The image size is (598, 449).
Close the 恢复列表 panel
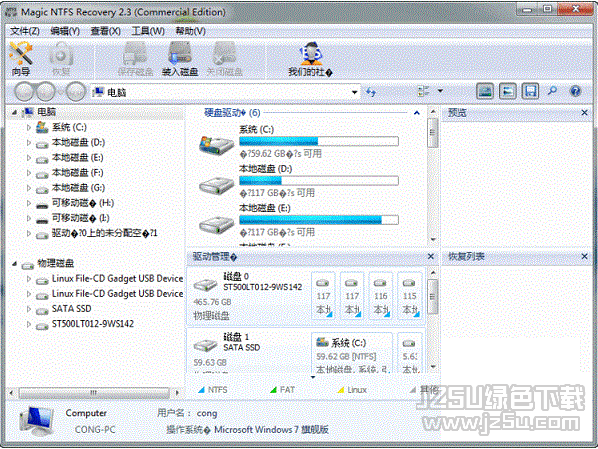pos(584,256)
